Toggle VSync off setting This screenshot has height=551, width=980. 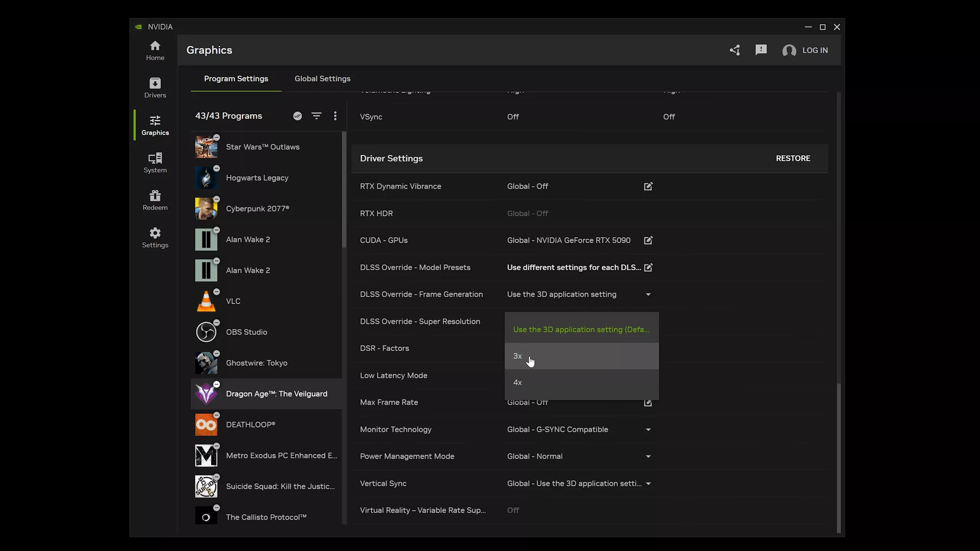pos(513,116)
